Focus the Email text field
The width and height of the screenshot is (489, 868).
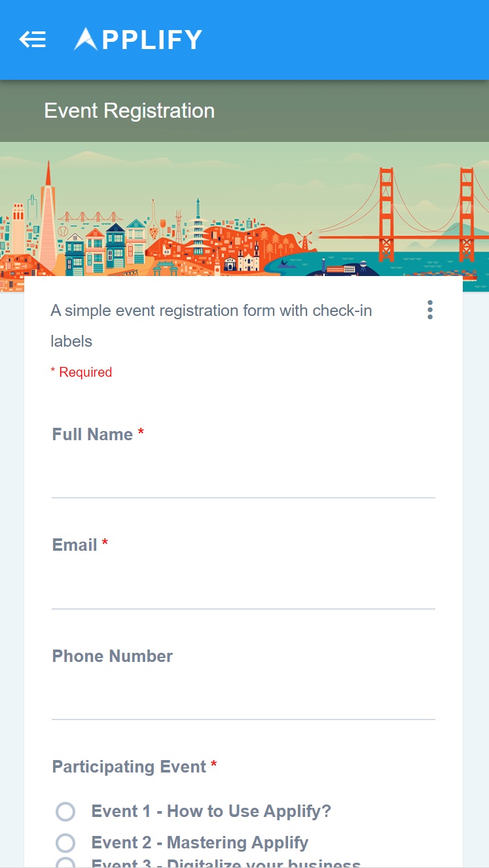point(243,589)
